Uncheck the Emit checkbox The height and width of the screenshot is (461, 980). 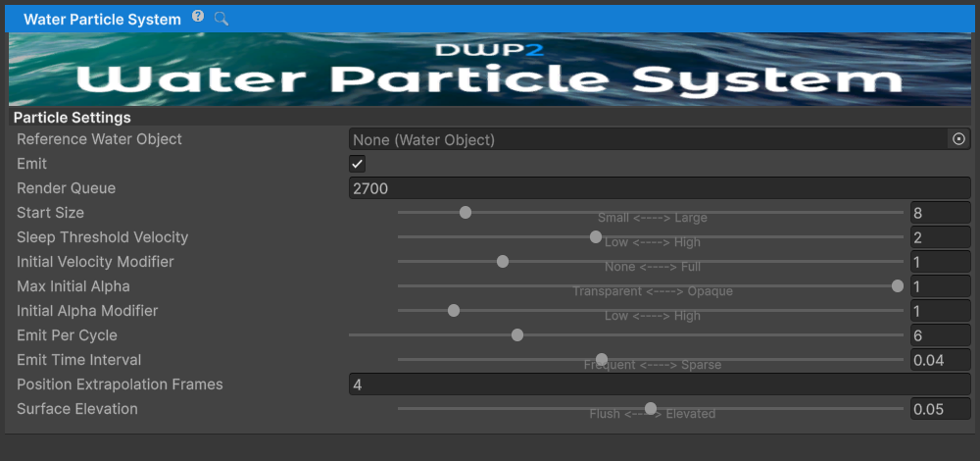(x=357, y=164)
